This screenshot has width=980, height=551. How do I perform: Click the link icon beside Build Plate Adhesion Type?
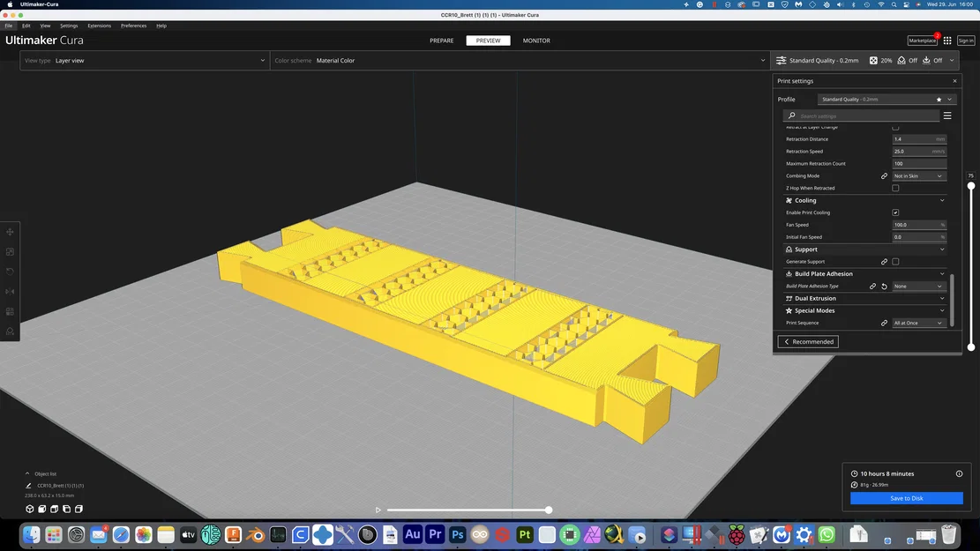point(872,287)
